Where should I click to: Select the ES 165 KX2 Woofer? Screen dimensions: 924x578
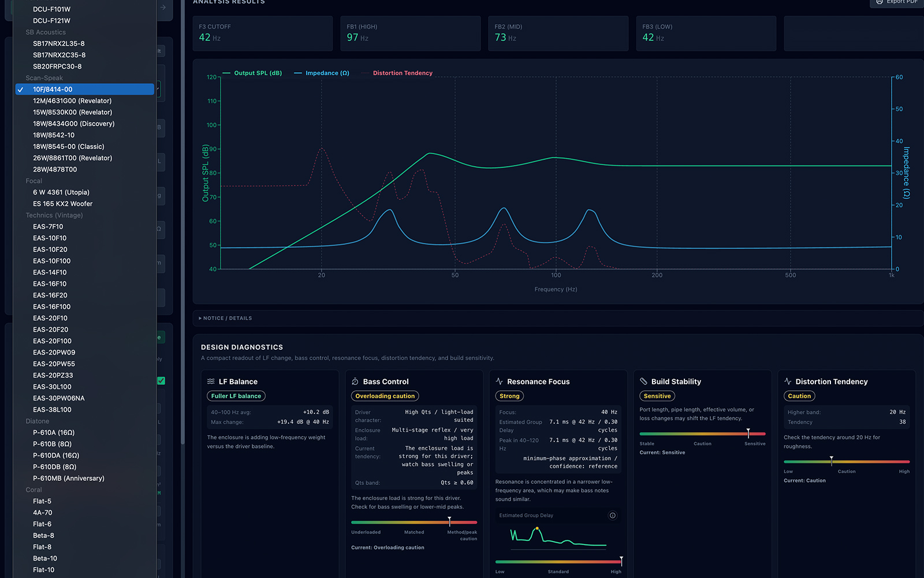coord(85,203)
